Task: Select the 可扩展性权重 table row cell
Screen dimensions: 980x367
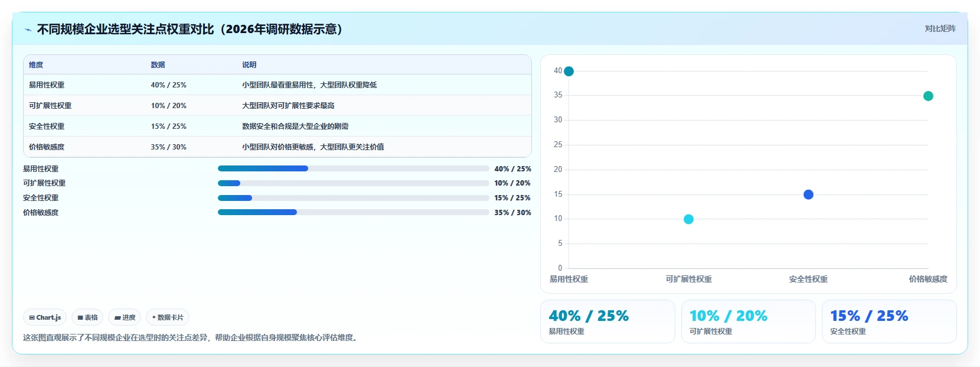Action: click(x=50, y=106)
